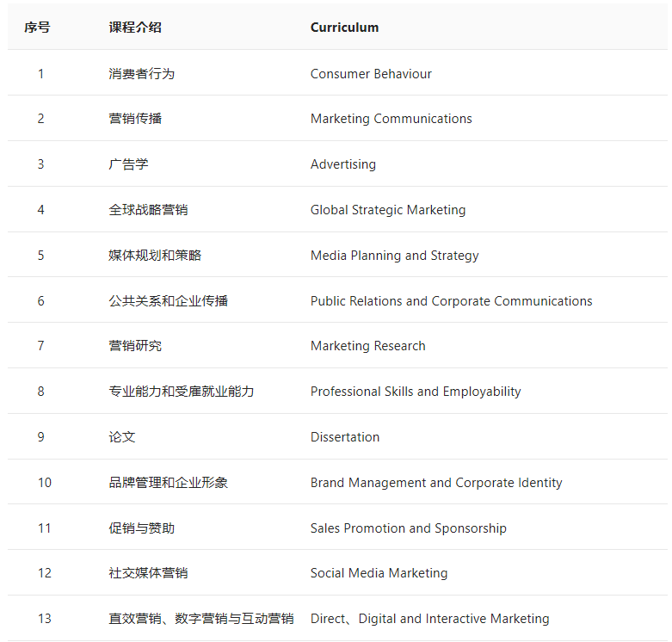This screenshot has width=672, height=642.
Task: Click Global Strategic Marketing entry
Action: [x=387, y=210]
